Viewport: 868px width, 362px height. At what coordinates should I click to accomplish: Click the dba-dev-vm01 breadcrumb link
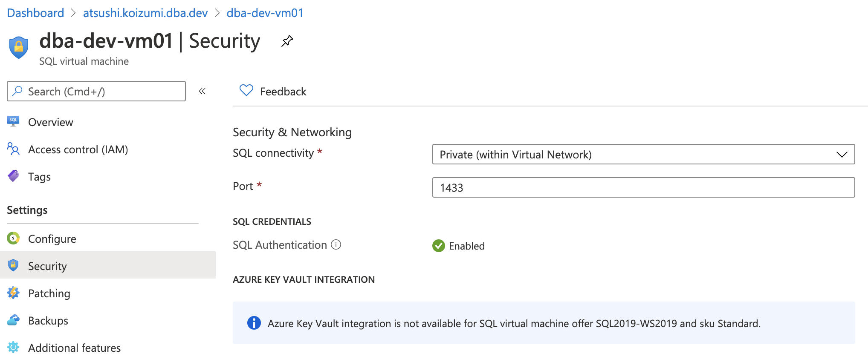tap(265, 13)
